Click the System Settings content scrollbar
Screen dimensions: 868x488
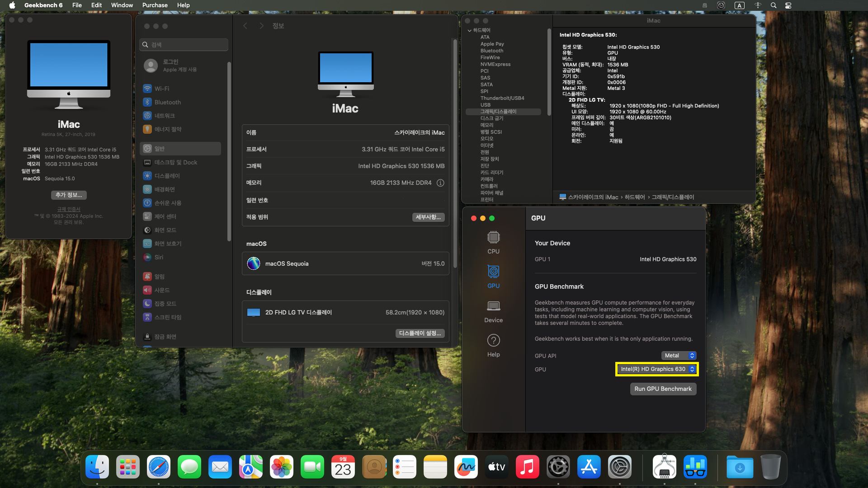(x=455, y=154)
